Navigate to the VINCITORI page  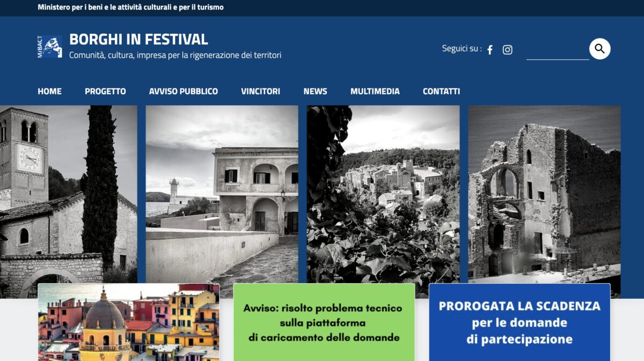260,91
